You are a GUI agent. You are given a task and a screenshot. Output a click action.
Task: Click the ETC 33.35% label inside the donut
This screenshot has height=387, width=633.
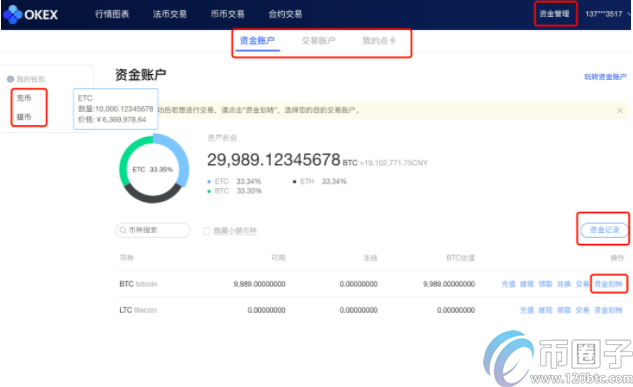[153, 169]
